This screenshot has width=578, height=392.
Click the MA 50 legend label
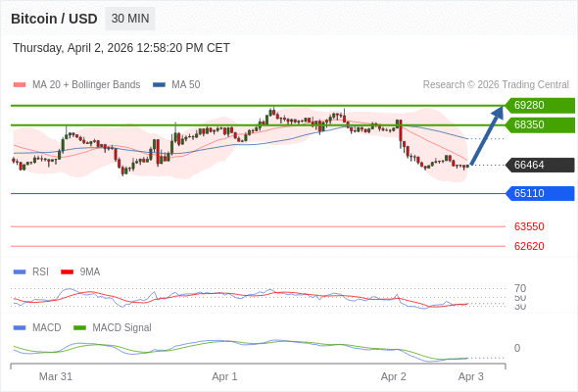[186, 85]
